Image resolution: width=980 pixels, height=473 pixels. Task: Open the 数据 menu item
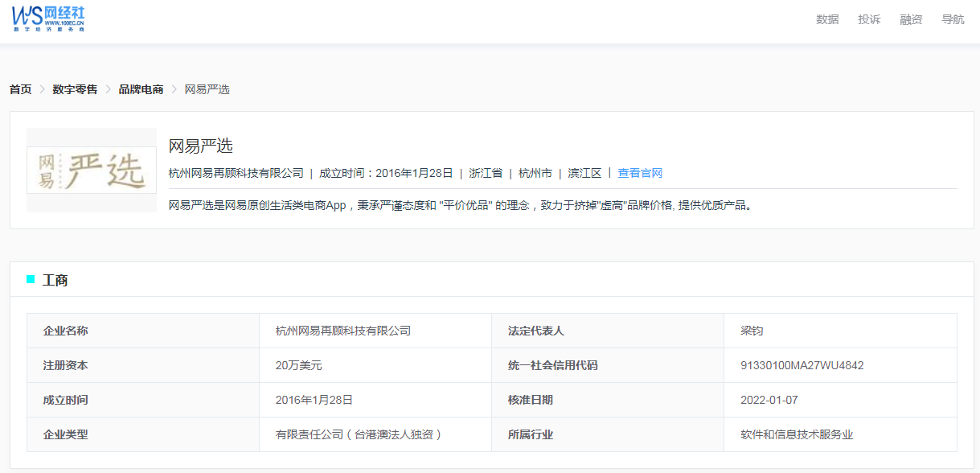[x=827, y=19]
